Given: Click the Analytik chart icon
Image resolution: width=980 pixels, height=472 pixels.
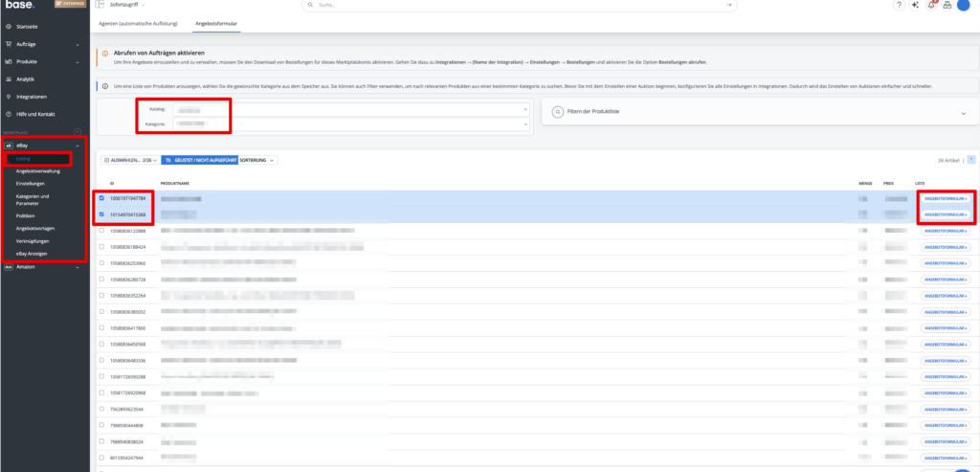Looking at the screenshot, I should pos(9,79).
